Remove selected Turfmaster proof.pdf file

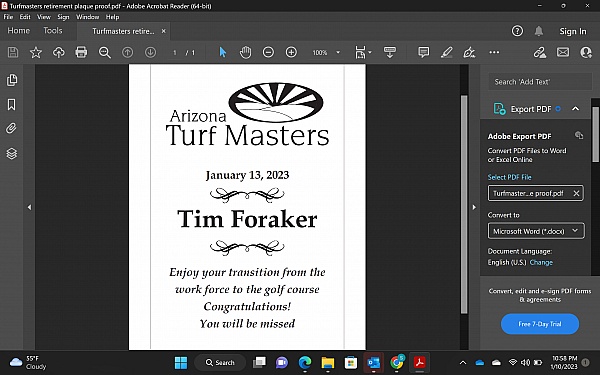[576, 193]
